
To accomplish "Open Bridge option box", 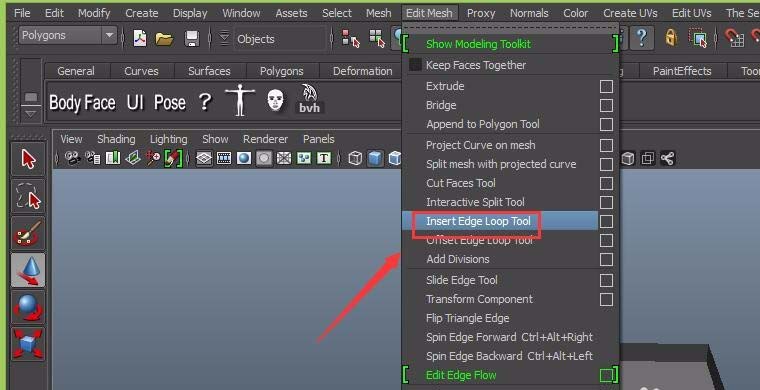I will tap(606, 106).
